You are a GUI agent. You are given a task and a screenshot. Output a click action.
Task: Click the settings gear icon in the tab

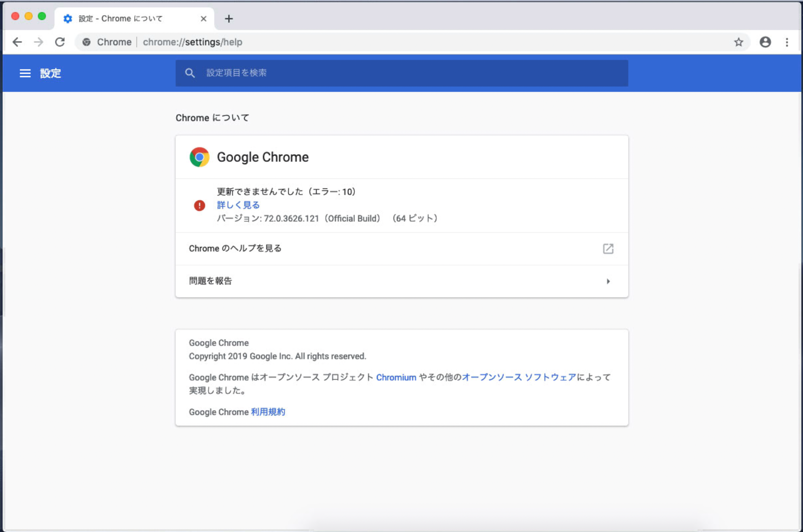(68, 19)
